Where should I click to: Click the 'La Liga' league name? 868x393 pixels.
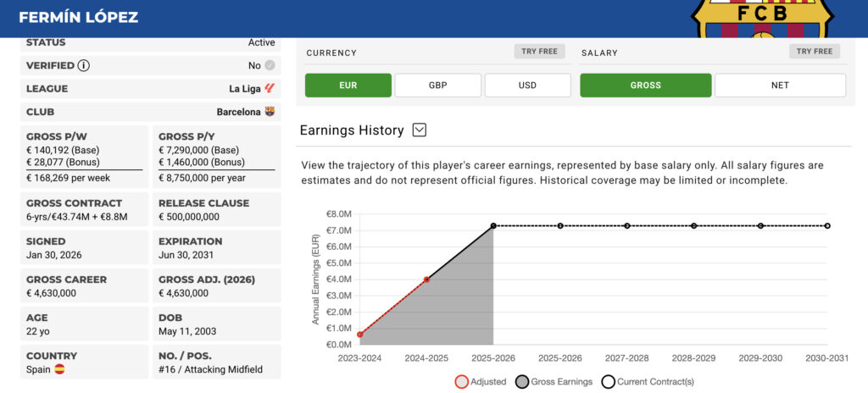(245, 89)
